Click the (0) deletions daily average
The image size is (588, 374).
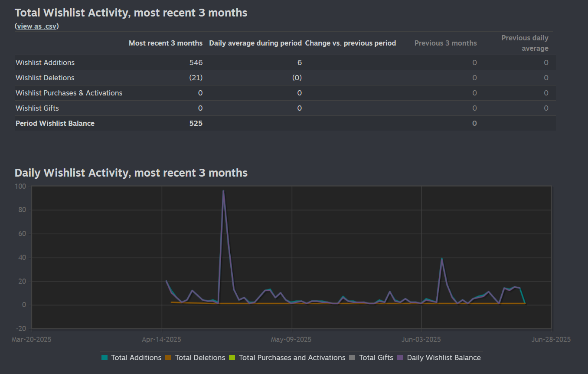[x=297, y=78]
